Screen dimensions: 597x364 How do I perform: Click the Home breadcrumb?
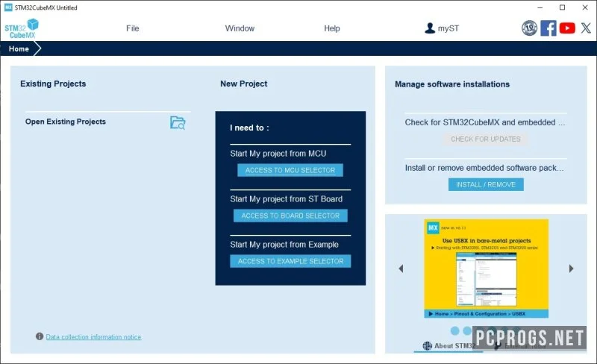(x=19, y=48)
